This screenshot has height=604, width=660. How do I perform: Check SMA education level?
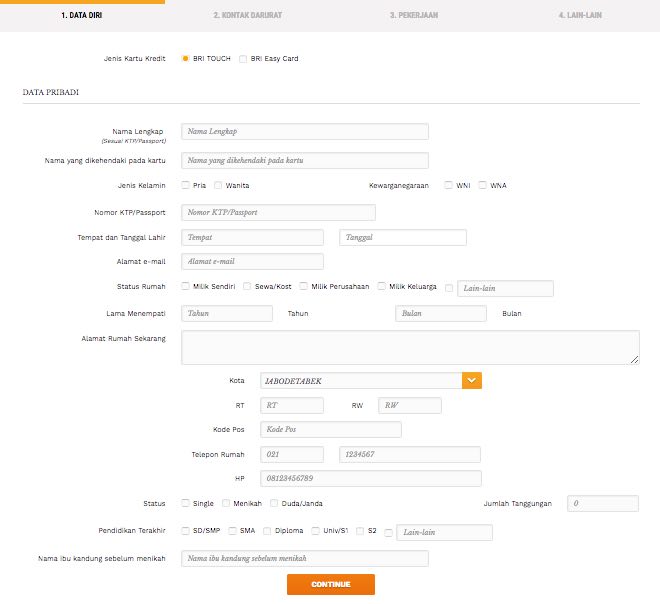(232, 531)
